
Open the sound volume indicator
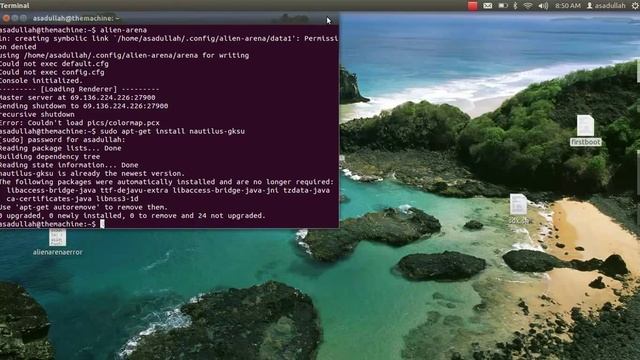point(543,6)
